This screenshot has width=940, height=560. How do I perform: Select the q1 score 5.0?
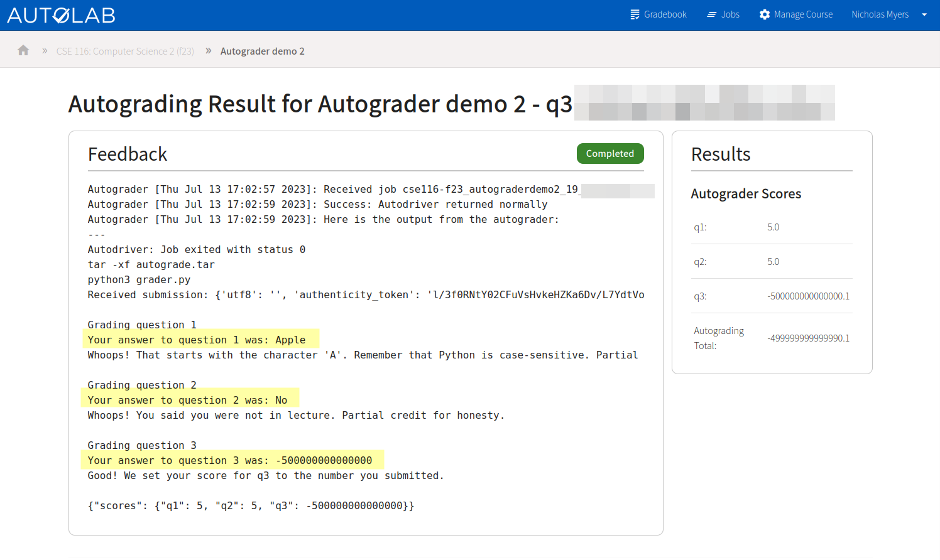773,227
